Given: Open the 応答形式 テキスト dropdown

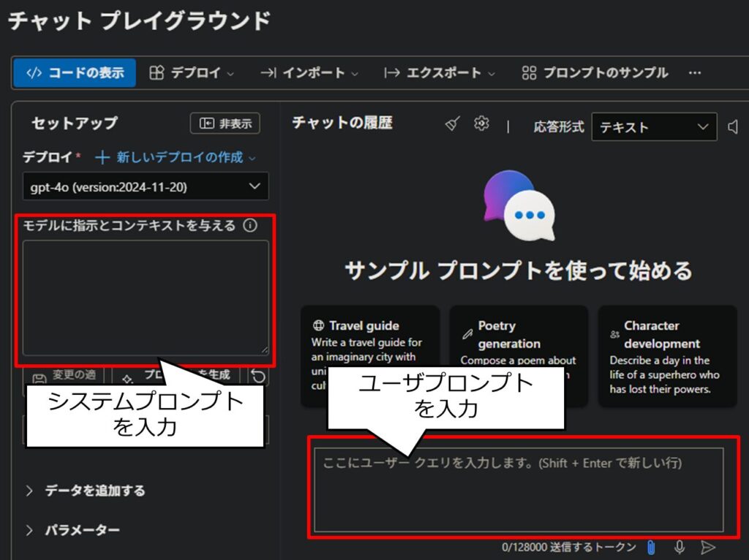Looking at the screenshot, I should [x=654, y=127].
